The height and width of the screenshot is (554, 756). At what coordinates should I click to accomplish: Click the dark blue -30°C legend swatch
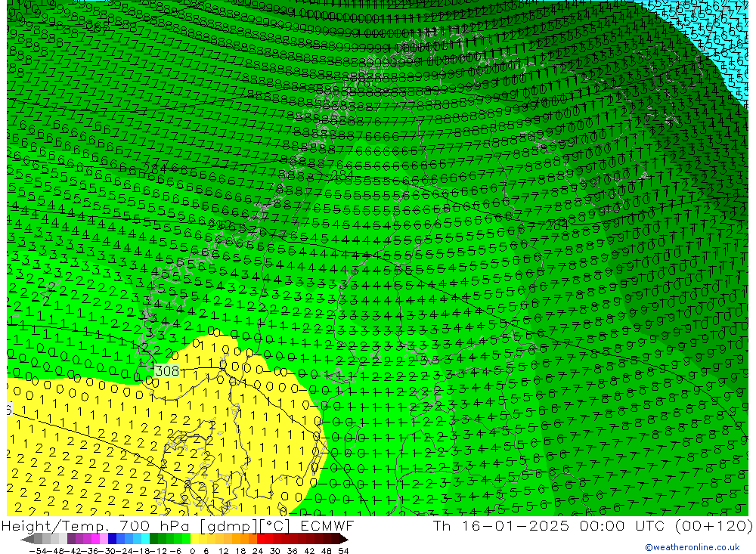click(113, 540)
